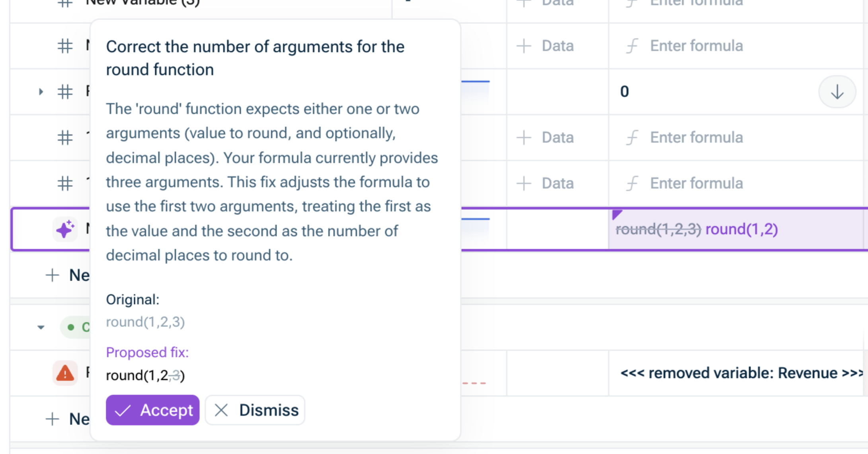Click hash icon just above the purple highlighted row
Image resolution: width=868 pixels, height=454 pixels.
[65, 184]
